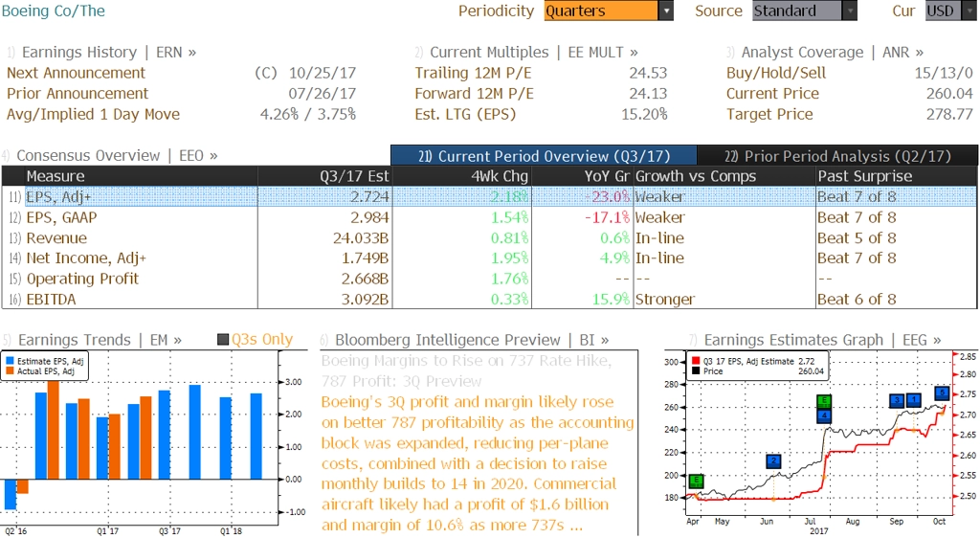Switch to Current Period Overview (Q3/17) tab
This screenshot has width=980, height=538.
point(544,156)
